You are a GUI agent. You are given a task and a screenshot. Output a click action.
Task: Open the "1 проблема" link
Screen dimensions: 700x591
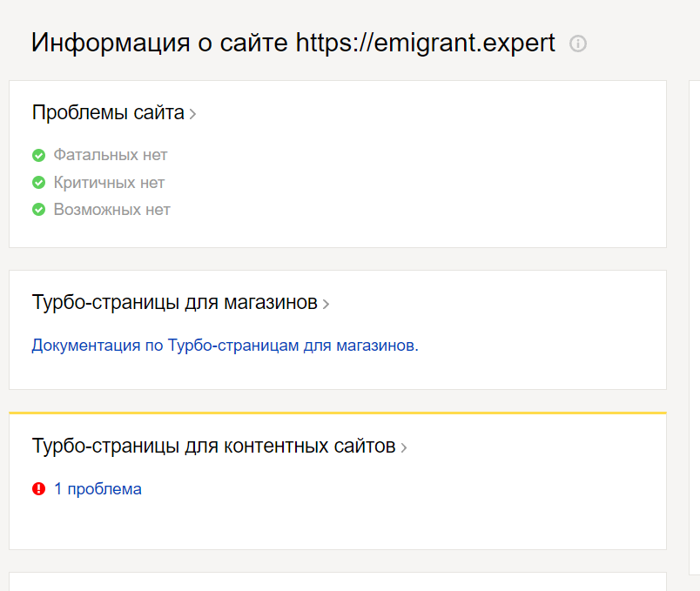[x=98, y=489]
